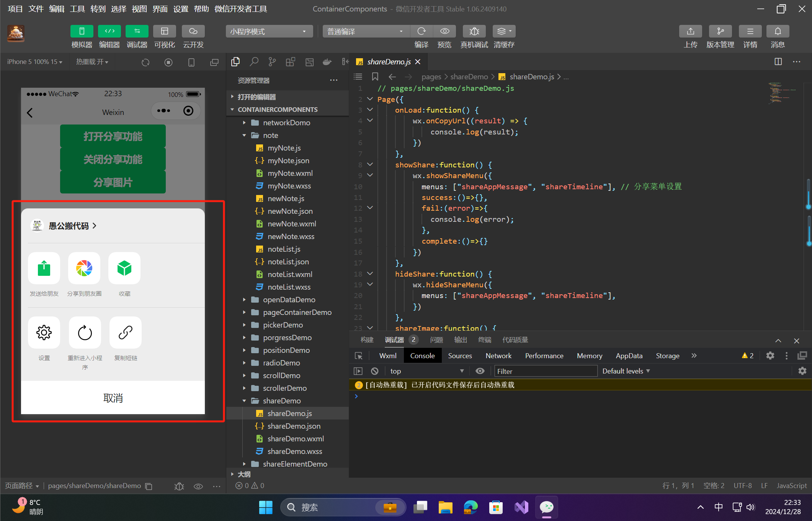Switch to the Network tab
The image size is (812, 521).
(x=498, y=356)
